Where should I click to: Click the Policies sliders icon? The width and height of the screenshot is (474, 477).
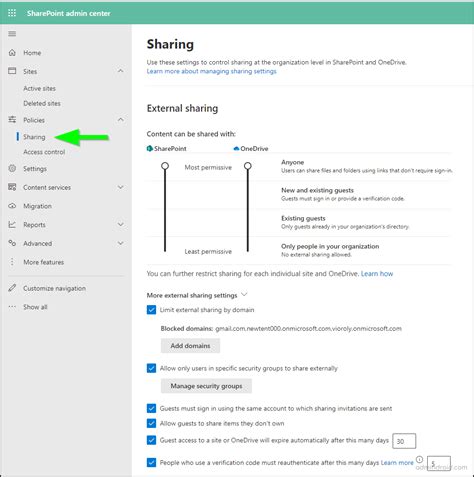(12, 120)
